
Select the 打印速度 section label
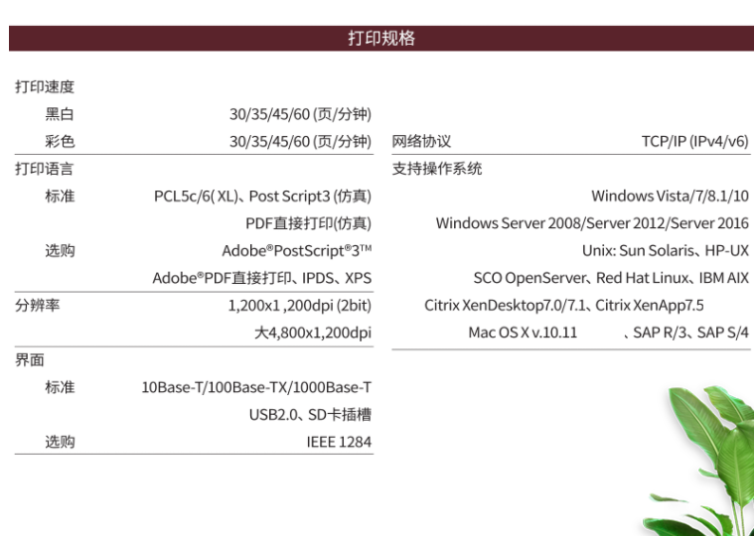coord(45,86)
